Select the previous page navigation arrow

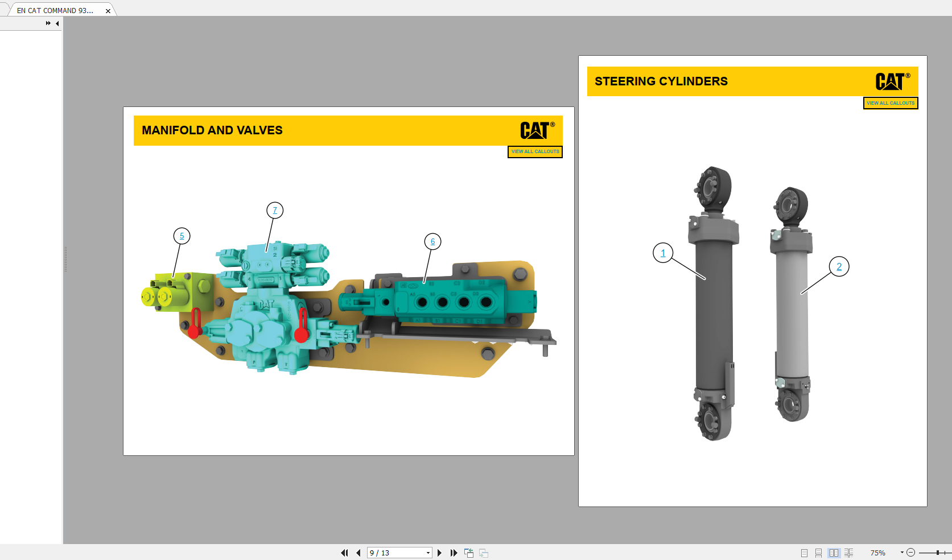pos(358,553)
